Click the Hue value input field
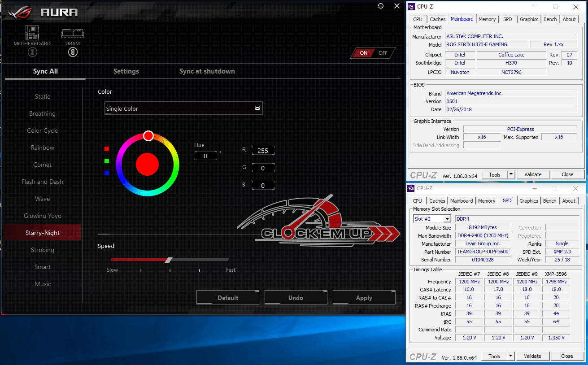 [x=205, y=156]
